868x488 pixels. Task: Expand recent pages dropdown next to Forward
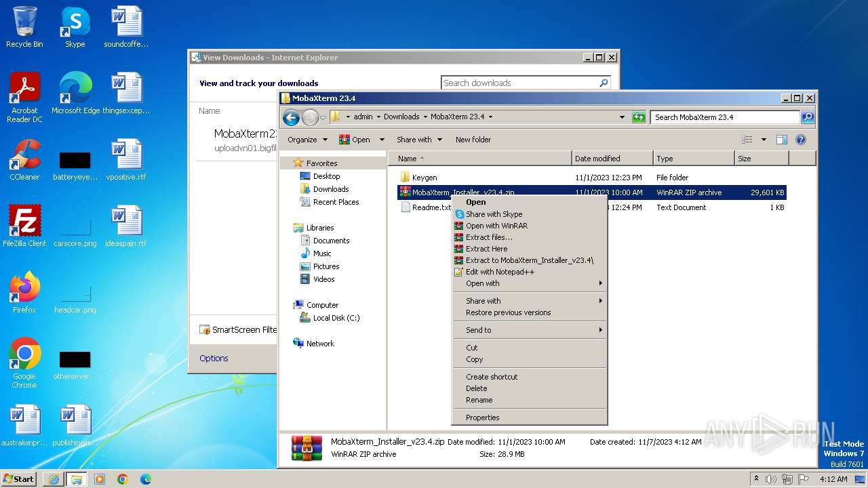tap(323, 117)
